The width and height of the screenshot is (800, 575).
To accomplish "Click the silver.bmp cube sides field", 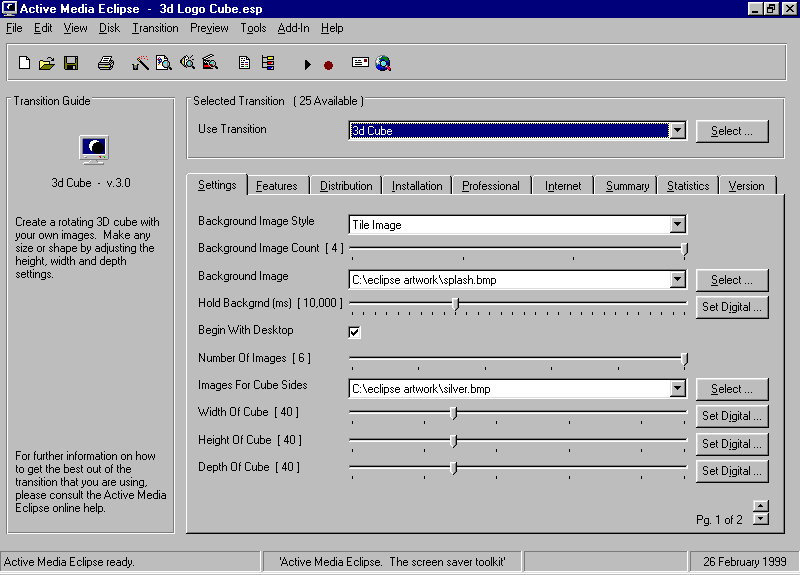I will (x=517, y=389).
